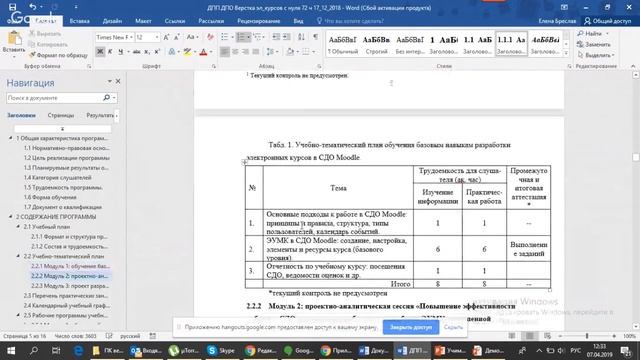This screenshot has width=640, height=360.
Task: Collapse '2 СОДЕРЖАНИЕ ПРОГРАММЫ' heading
Action: 11,217
